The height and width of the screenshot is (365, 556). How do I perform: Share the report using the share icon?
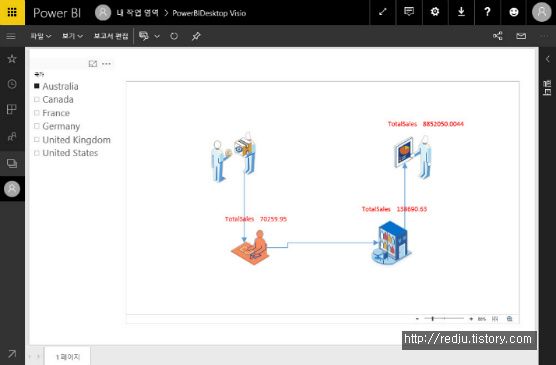(x=498, y=36)
